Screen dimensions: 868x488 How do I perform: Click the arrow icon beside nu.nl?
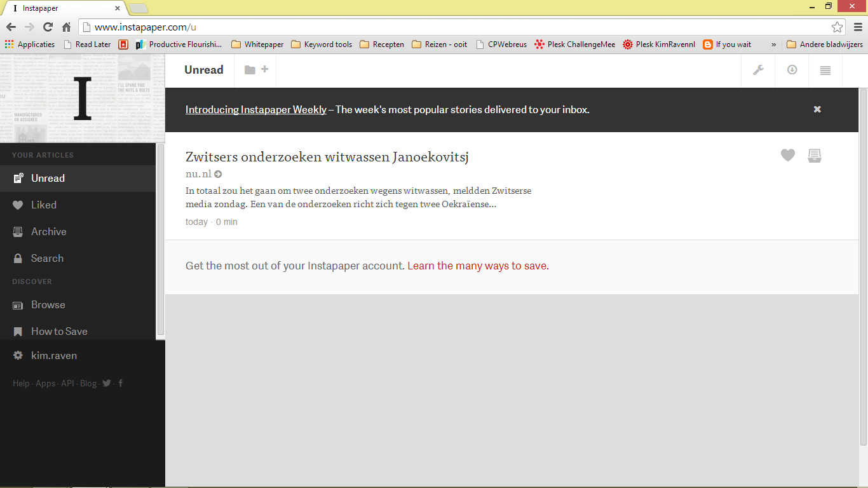tap(218, 174)
